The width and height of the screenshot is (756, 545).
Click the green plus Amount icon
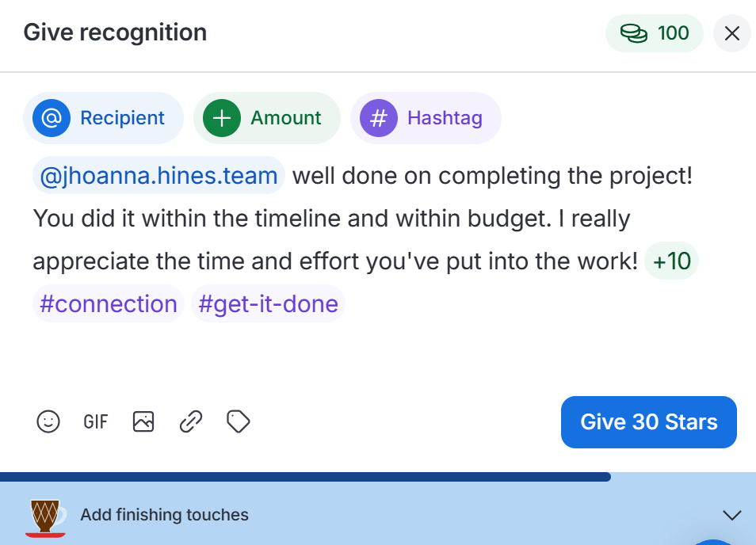(x=222, y=118)
